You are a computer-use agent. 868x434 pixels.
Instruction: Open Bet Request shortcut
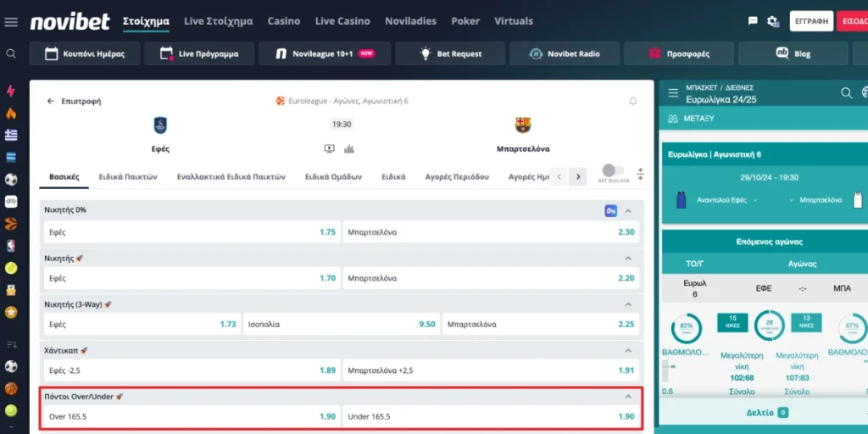point(451,53)
